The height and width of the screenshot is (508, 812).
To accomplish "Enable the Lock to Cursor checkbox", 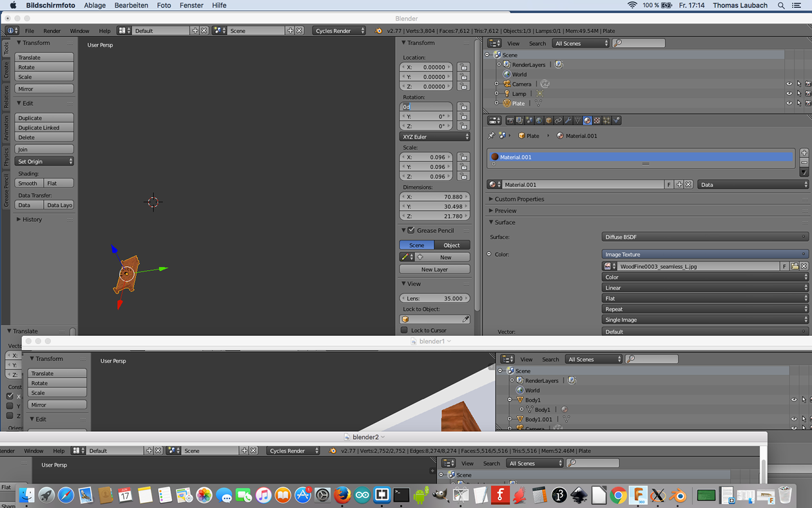I will click(x=404, y=330).
